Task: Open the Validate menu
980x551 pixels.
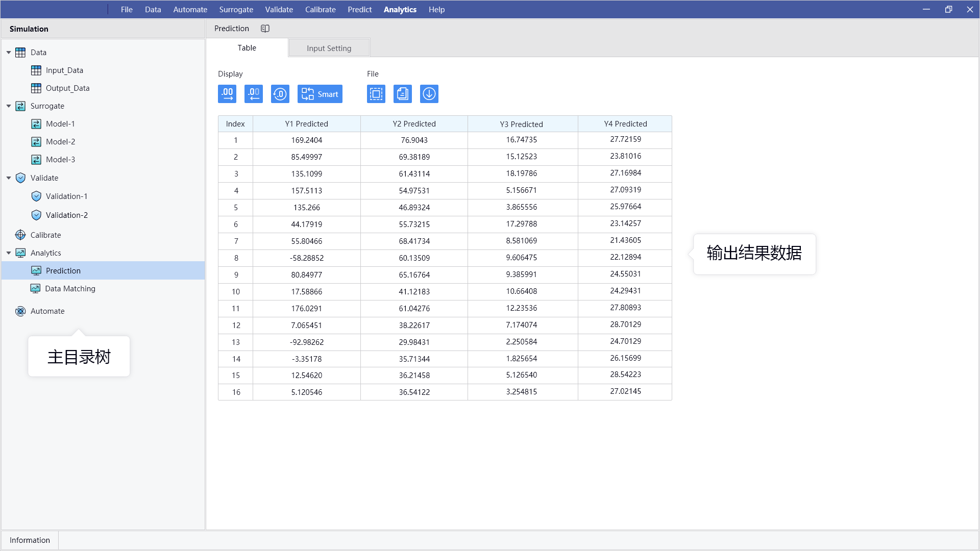Action: (x=279, y=10)
